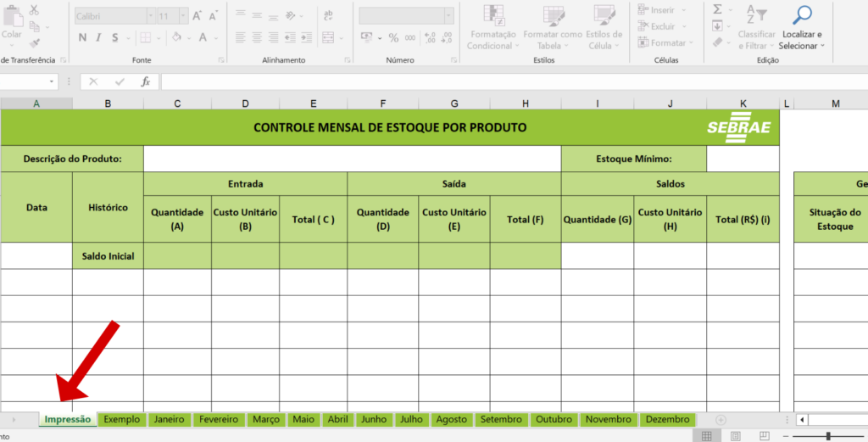Expand the Calibri font name dropdown

150,16
